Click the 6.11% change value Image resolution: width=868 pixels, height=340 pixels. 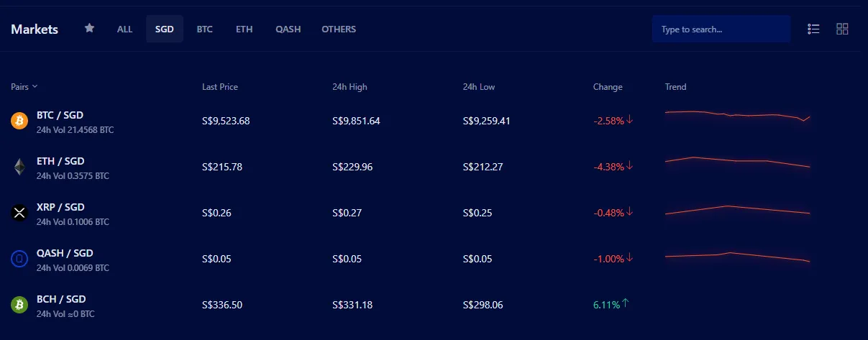point(606,305)
